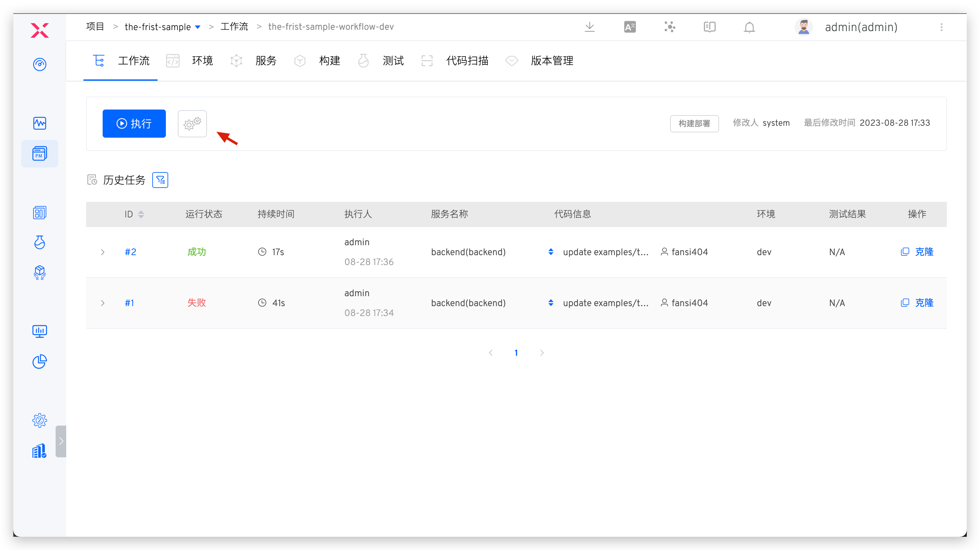Toggle the filter next to 历史任务

pos(160,180)
